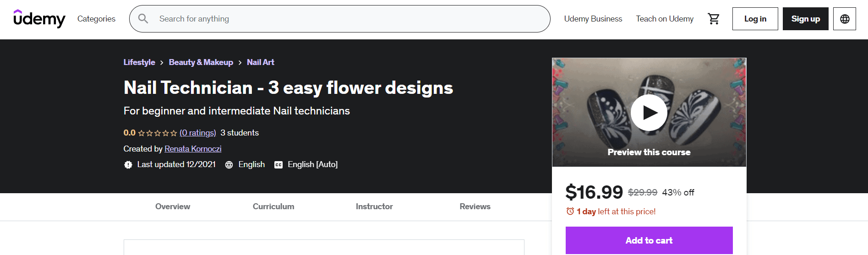Screen dimensions: 868x255
Task: Click the search magnifier icon
Action: click(x=143, y=19)
